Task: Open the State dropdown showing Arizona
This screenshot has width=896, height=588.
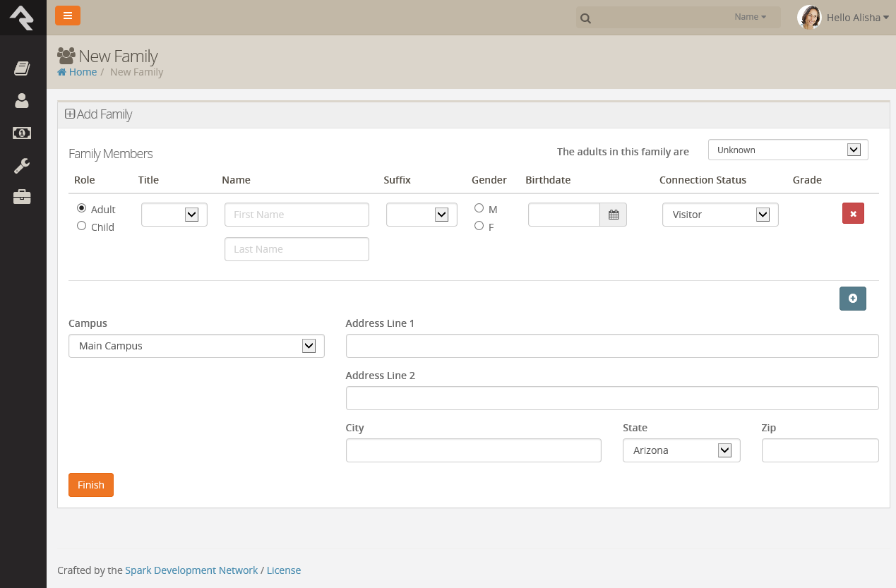Action: point(681,450)
